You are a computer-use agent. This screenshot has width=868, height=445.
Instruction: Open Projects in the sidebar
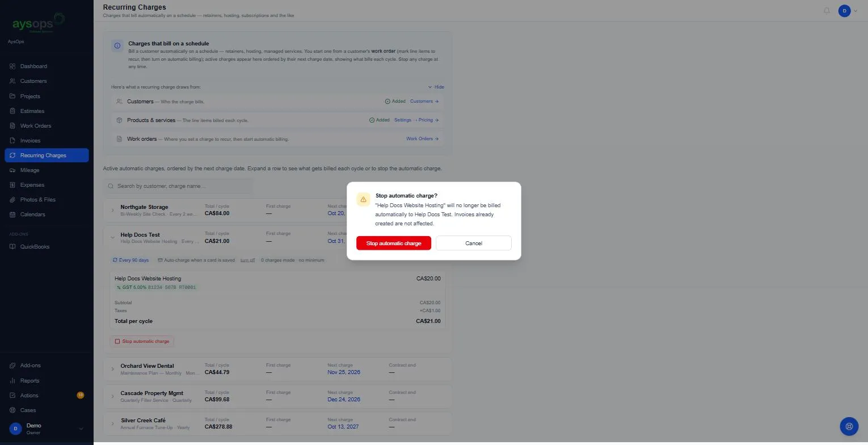[x=47, y=96]
